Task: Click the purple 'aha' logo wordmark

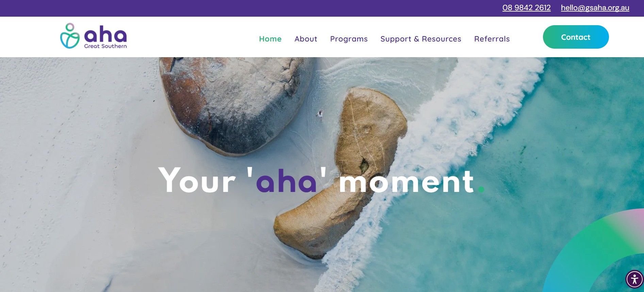Action: [x=105, y=35]
